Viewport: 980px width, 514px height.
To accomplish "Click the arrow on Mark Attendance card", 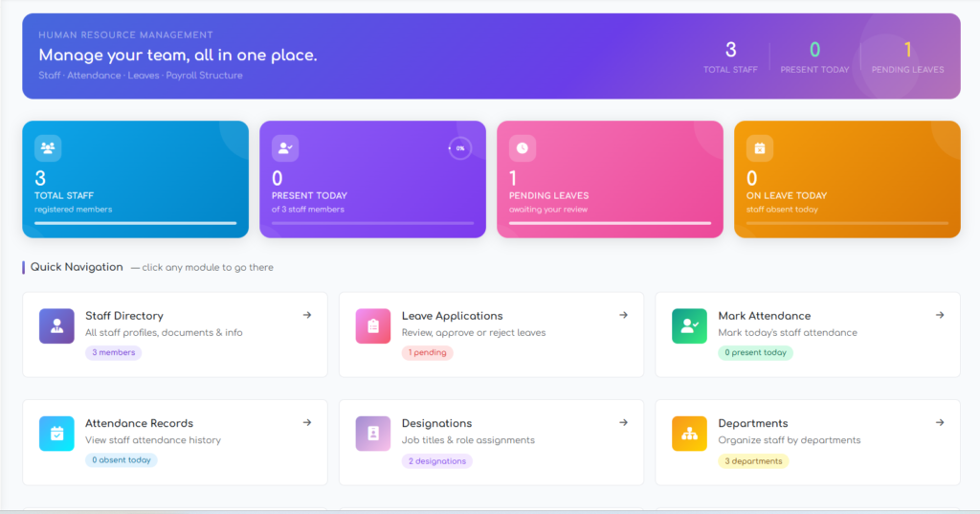I will click(940, 315).
